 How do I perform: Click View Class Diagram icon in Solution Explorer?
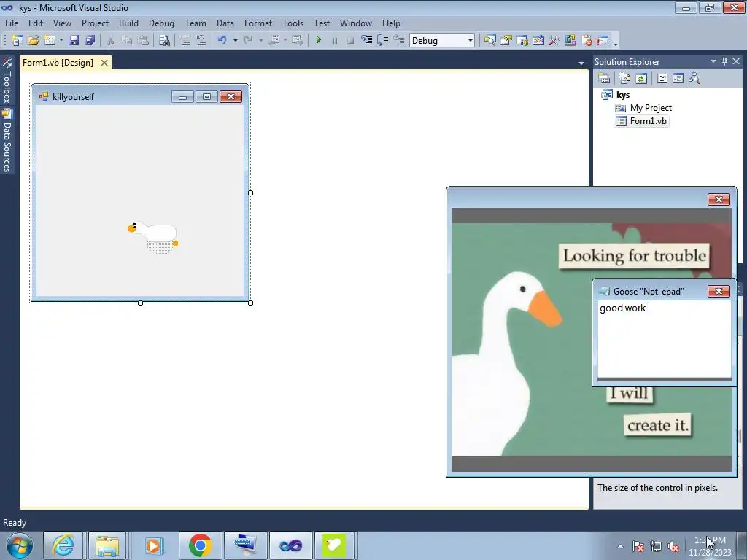694,78
